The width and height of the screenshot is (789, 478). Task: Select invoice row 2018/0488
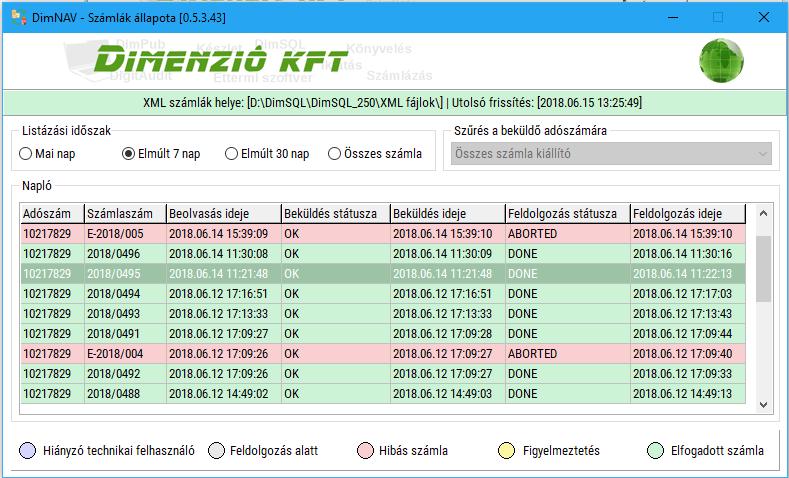[x=383, y=393]
